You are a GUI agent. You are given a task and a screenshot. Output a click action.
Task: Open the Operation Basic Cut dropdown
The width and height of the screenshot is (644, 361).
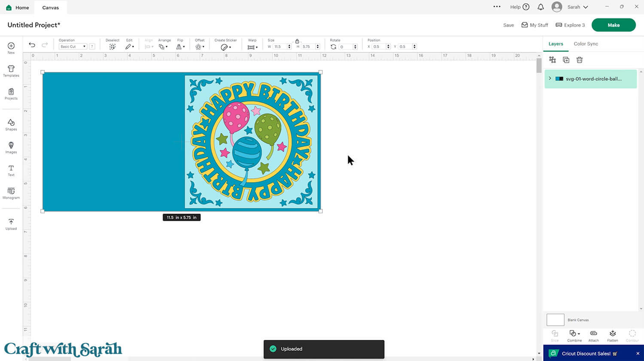pyautogui.click(x=73, y=46)
